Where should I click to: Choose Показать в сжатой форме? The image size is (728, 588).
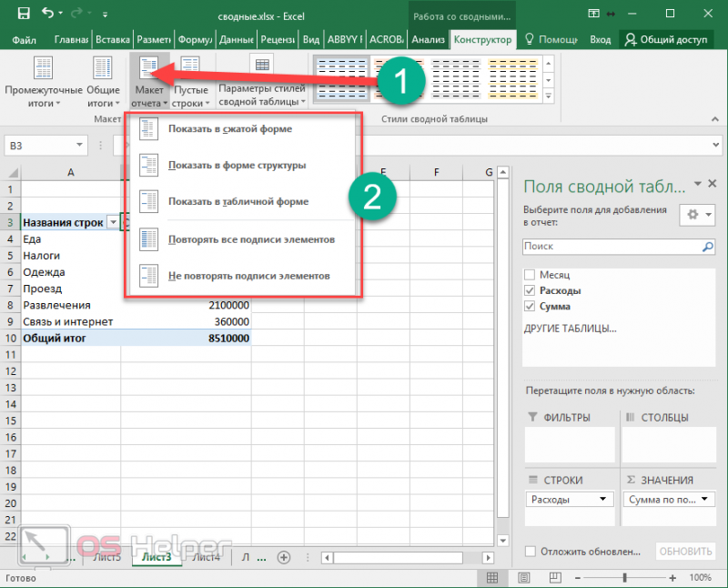242,128
